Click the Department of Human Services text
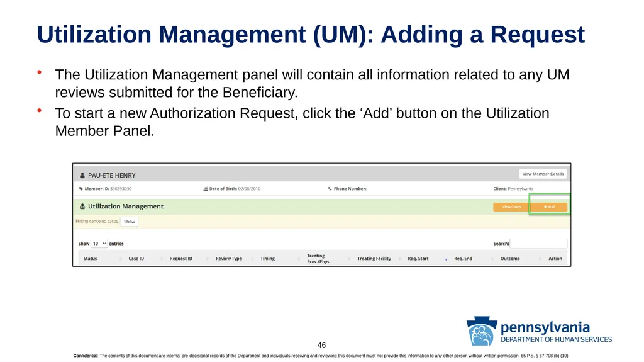 pyautogui.click(x=556, y=339)
